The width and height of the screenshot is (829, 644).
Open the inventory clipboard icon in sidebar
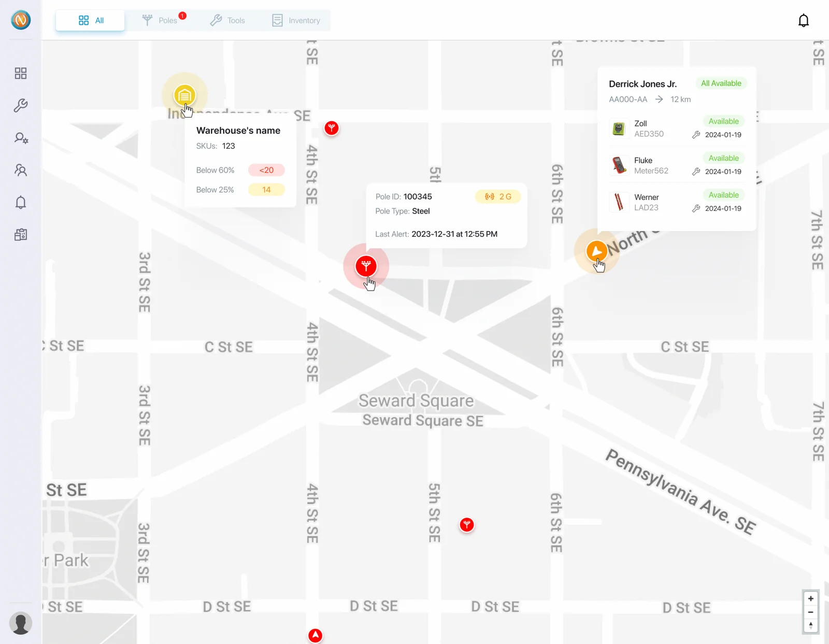(x=21, y=235)
